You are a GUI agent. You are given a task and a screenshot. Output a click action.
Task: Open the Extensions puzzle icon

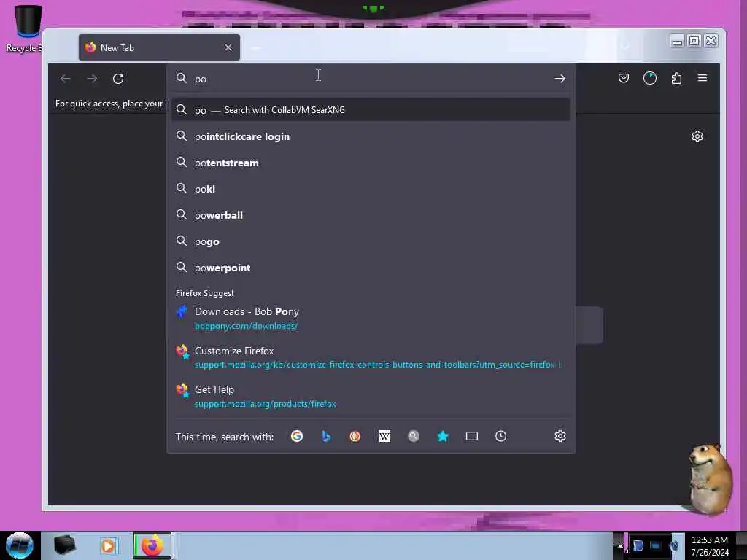pyautogui.click(x=676, y=78)
